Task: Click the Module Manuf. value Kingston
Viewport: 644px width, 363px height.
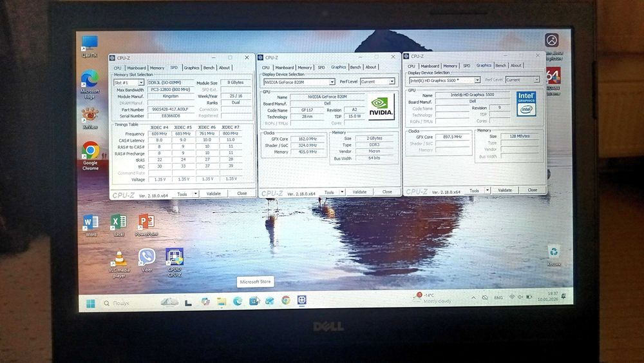Action: pos(171,96)
